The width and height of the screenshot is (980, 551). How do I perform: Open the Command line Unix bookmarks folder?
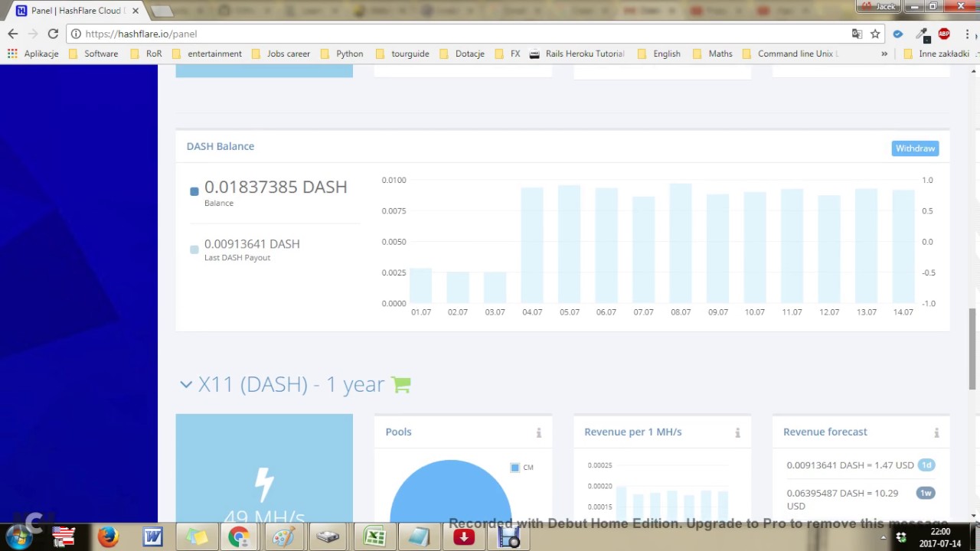[x=790, y=54]
